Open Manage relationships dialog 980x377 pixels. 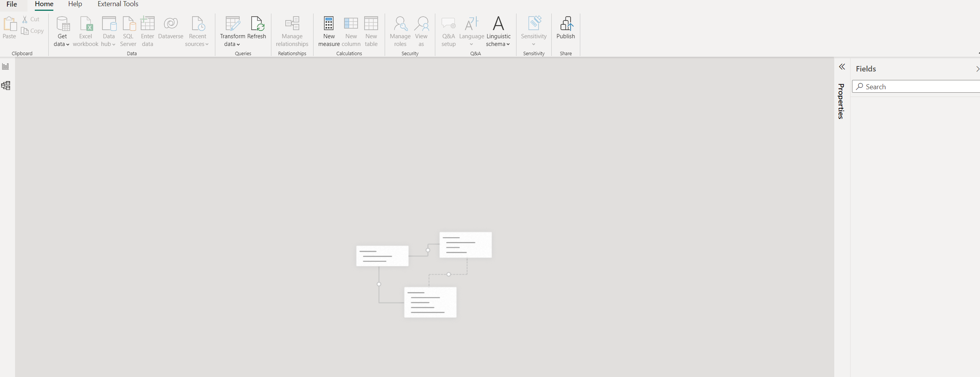292,32
